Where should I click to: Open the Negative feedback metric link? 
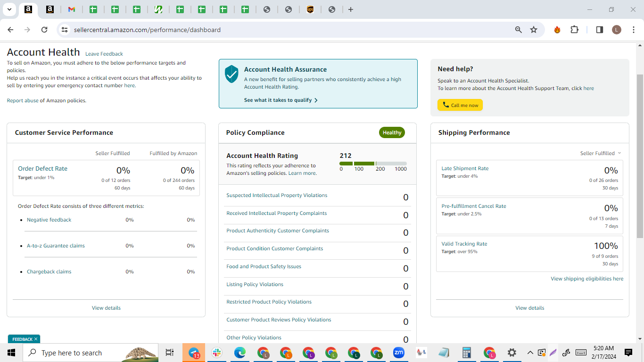[x=49, y=220]
